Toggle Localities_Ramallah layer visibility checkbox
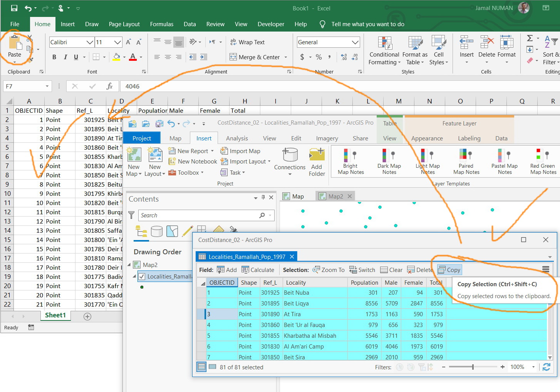Image resolution: width=560 pixels, height=392 pixels. coord(142,277)
